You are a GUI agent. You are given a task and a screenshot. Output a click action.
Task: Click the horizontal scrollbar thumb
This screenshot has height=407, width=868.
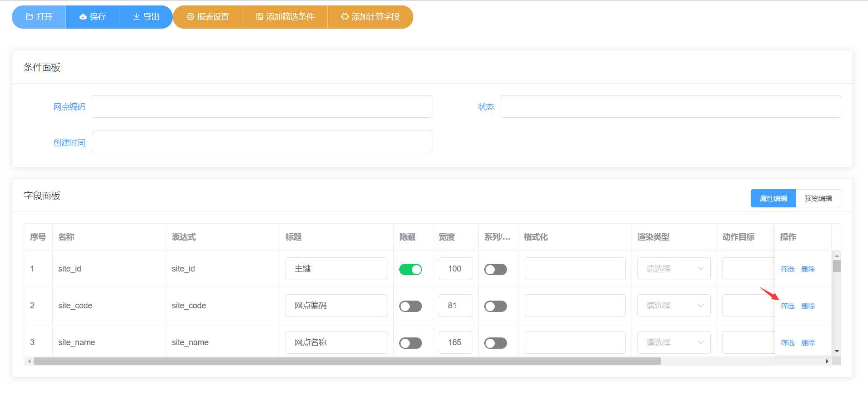point(347,361)
